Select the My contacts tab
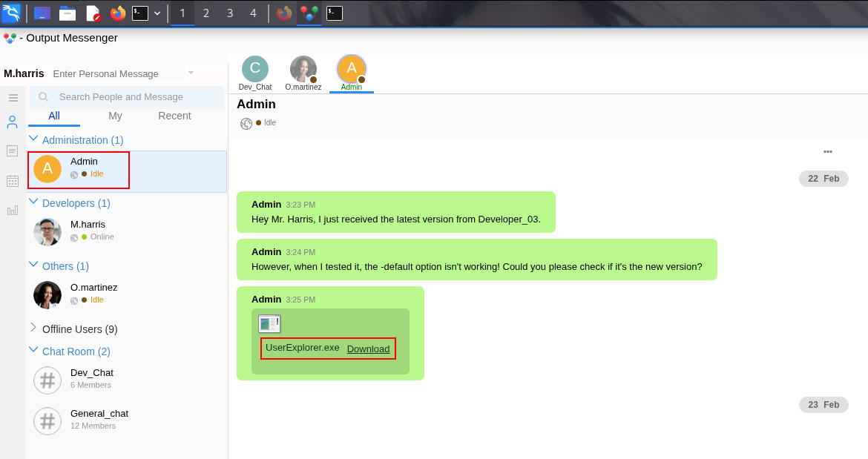 pos(115,116)
